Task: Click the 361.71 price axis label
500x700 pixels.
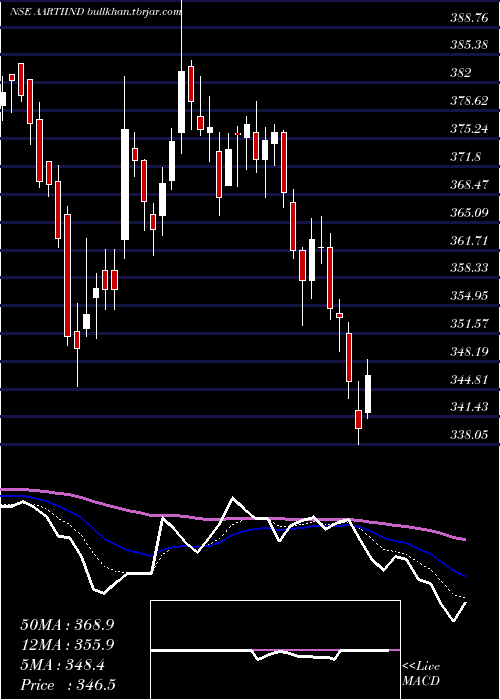Action: pos(469,240)
